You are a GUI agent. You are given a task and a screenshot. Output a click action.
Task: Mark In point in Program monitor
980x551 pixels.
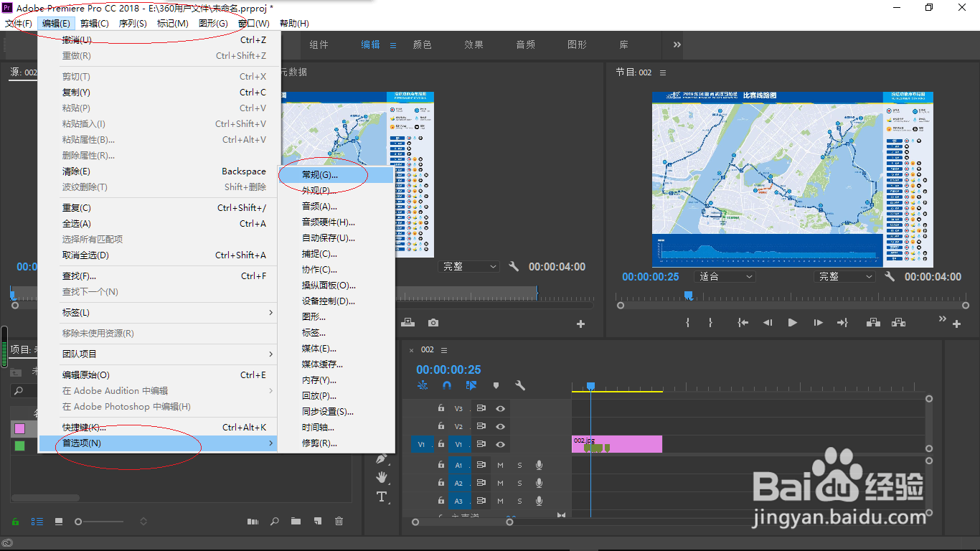coord(687,323)
